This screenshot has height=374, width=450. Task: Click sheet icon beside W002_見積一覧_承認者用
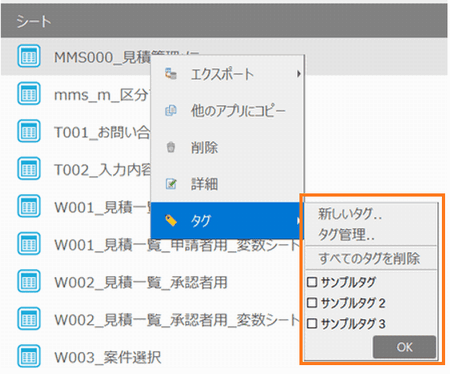pyautogui.click(x=29, y=281)
